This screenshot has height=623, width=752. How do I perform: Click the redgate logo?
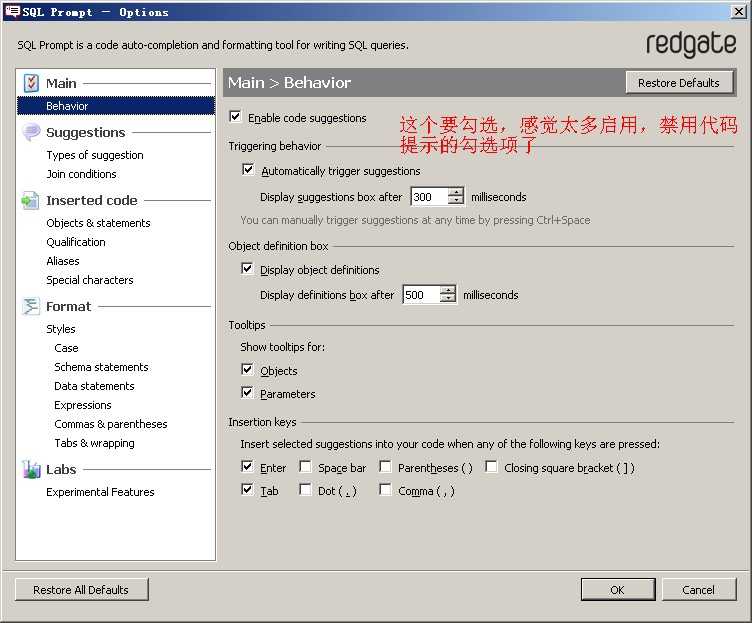point(691,45)
